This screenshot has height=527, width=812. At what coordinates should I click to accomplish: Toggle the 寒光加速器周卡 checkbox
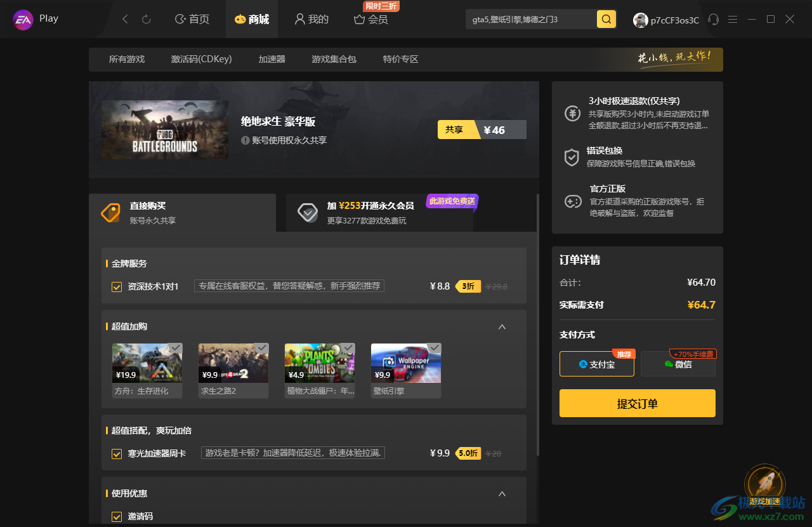pos(117,454)
